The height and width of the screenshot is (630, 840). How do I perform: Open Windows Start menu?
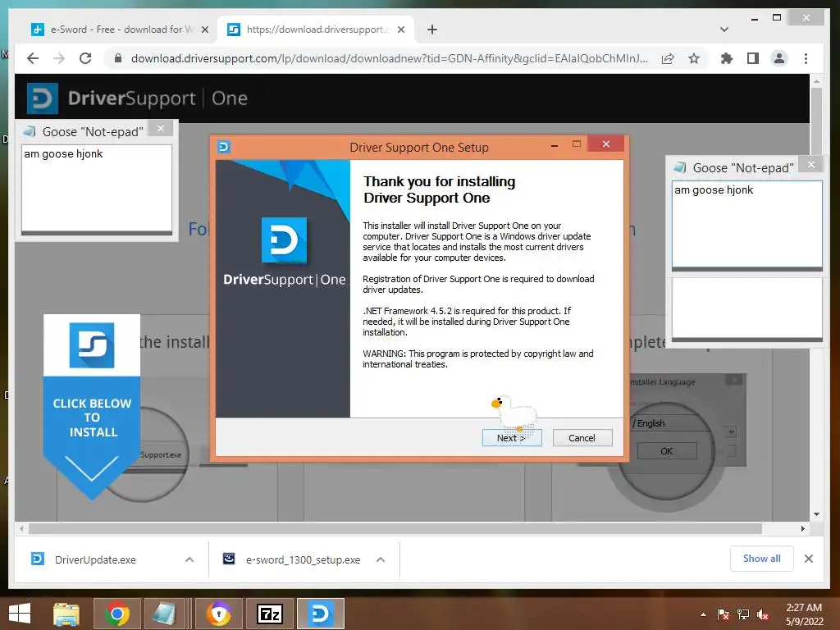pyautogui.click(x=20, y=614)
